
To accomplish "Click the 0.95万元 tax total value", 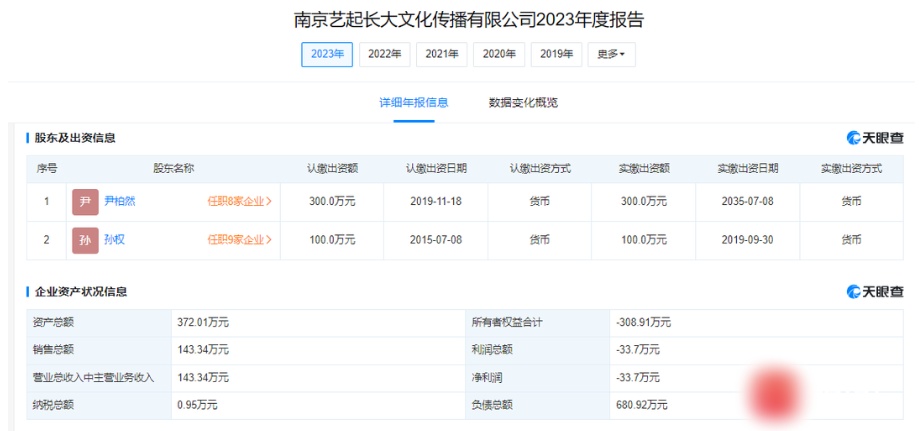I will pos(197,405).
